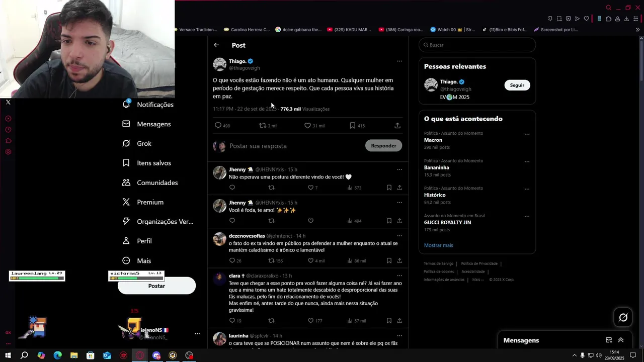Like Thiago's main post via heart icon

coord(307,125)
